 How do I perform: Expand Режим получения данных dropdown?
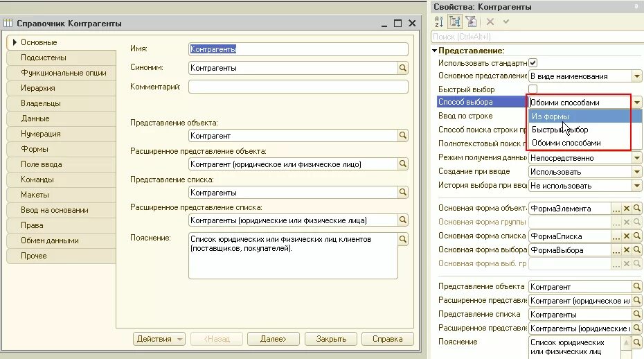click(636, 158)
